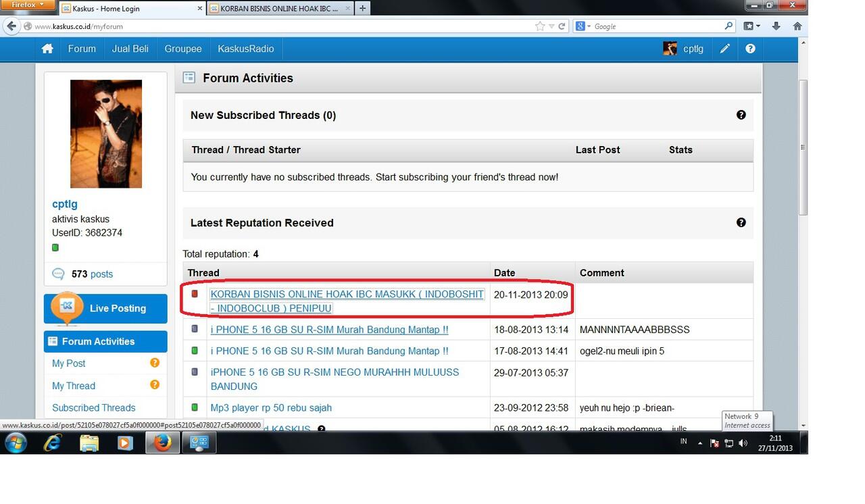Click the Firefox back arrow button
The height and width of the screenshot is (504, 865).
11,26
